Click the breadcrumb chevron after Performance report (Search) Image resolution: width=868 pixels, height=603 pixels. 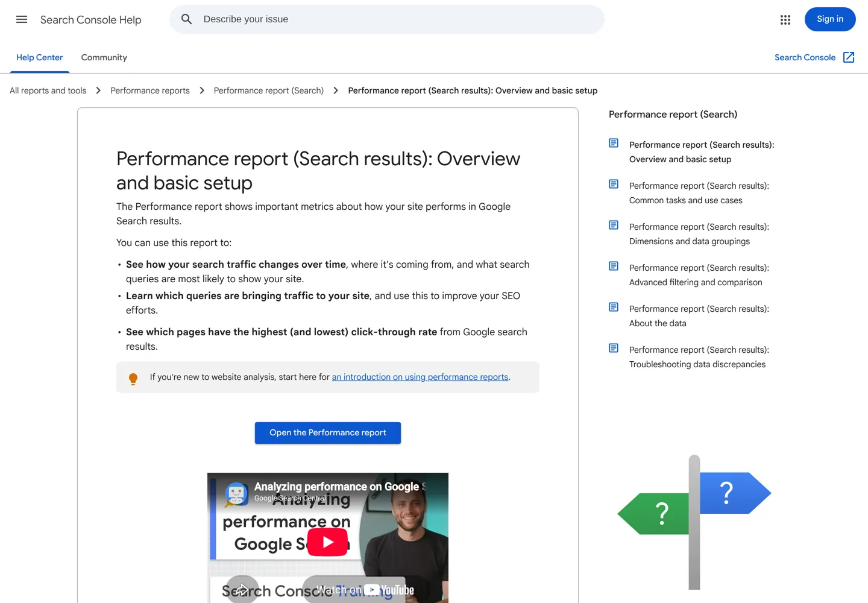336,90
